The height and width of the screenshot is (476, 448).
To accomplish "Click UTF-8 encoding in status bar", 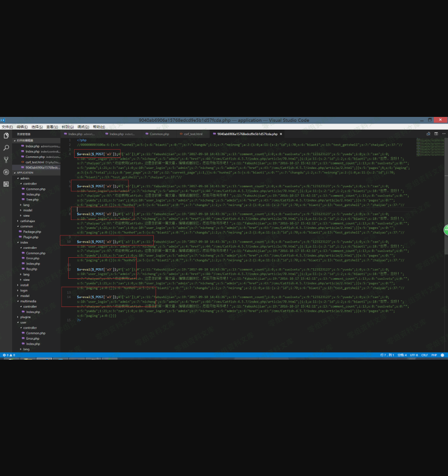I will point(414,355).
